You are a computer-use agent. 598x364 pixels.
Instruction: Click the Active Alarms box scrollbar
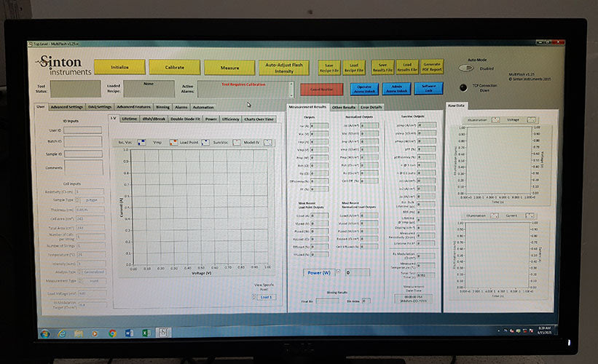click(x=292, y=90)
